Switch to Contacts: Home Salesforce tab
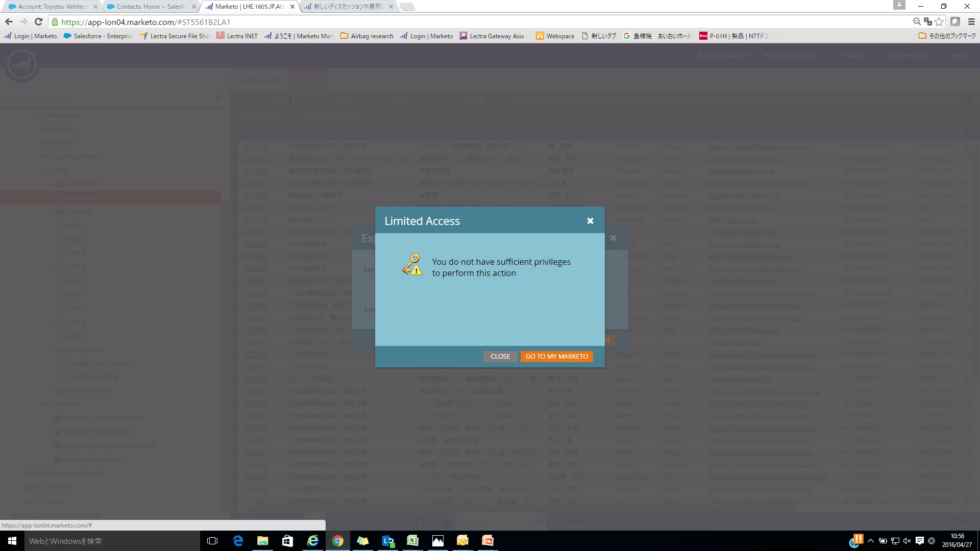 (151, 7)
